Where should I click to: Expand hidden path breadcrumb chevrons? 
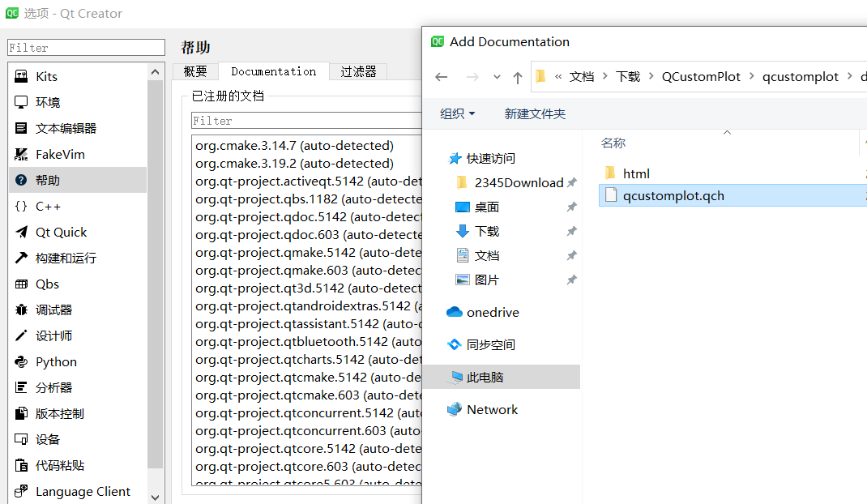[558, 76]
